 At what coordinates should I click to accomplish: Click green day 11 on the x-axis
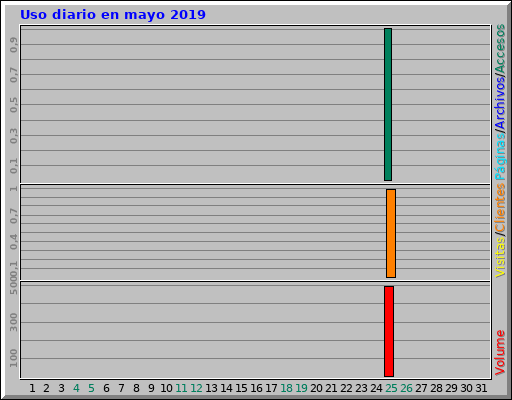coord(181,388)
